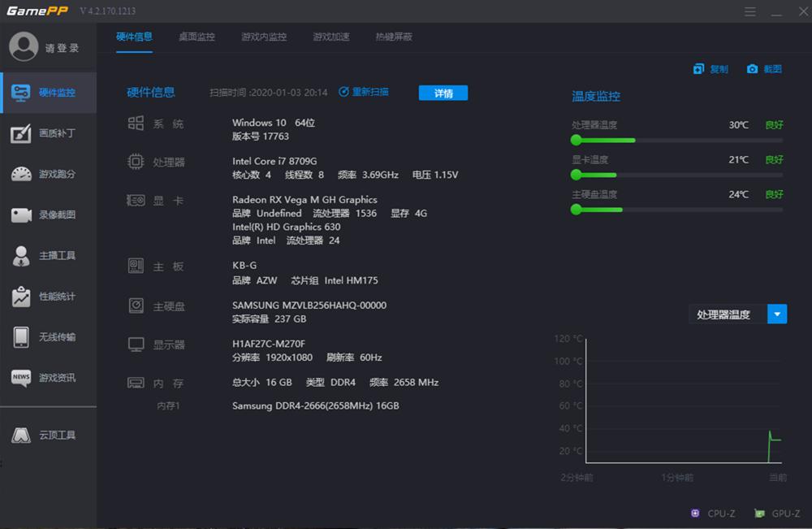Open the 录像截图 recording tool

click(49, 214)
